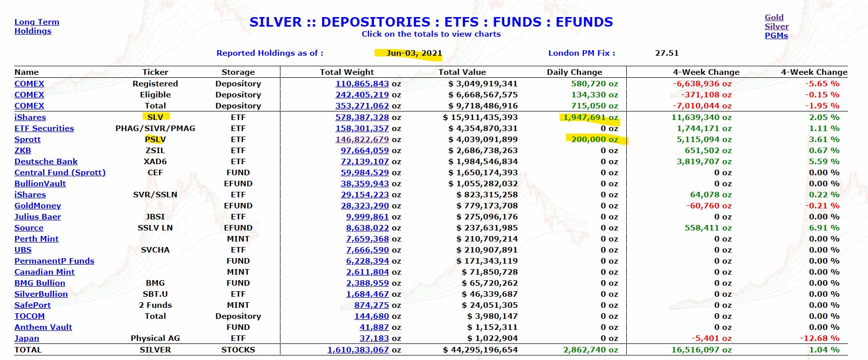
Task: Select the Total Weight column header
Action: pyautogui.click(x=347, y=72)
